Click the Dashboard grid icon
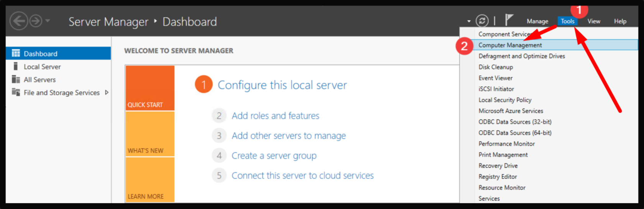 [x=16, y=53]
